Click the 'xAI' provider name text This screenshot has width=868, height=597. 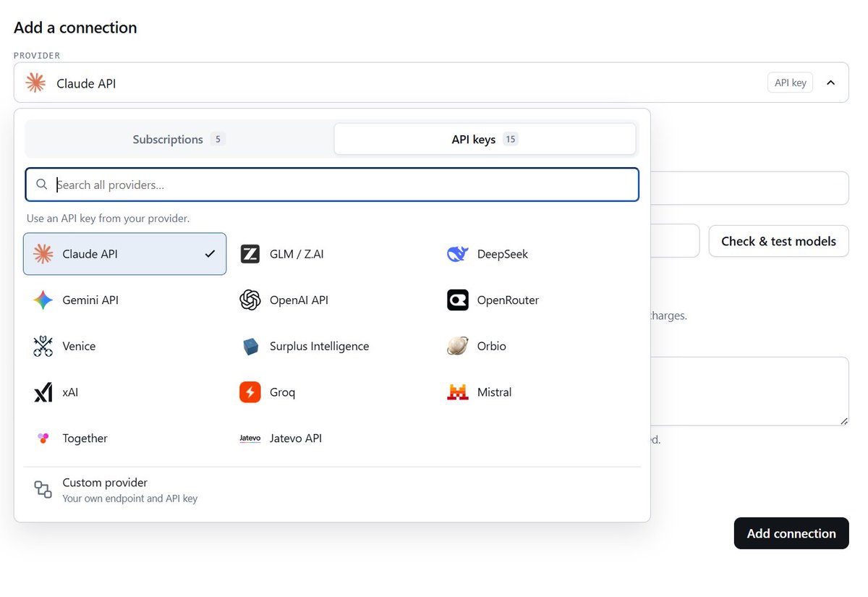70,392
